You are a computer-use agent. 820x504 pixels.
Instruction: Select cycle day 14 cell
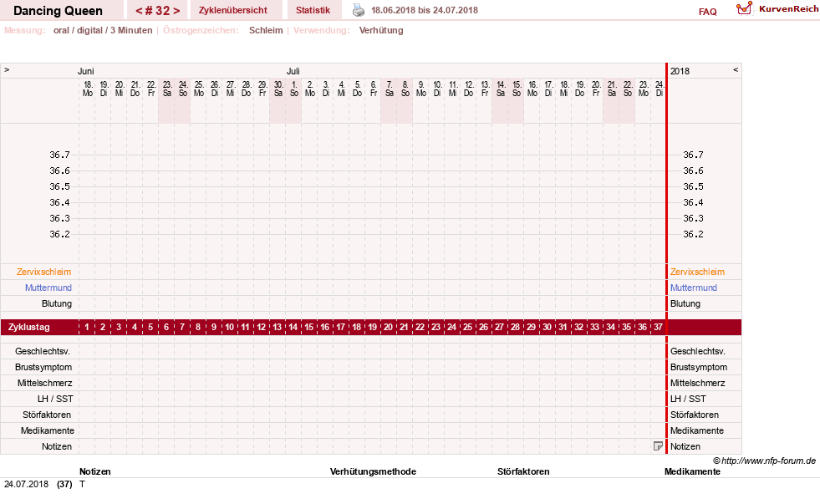coord(293,327)
